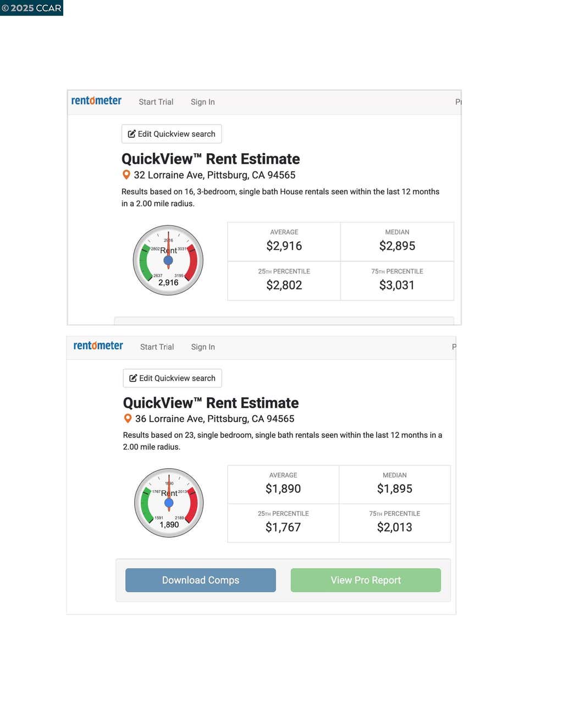
Task: Click the lower rentometer logo
Action: pos(98,346)
